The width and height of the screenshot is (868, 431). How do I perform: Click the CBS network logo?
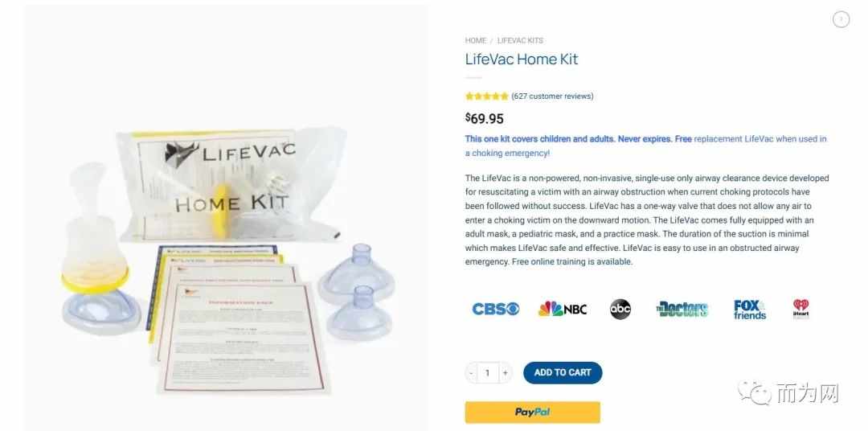pos(495,309)
